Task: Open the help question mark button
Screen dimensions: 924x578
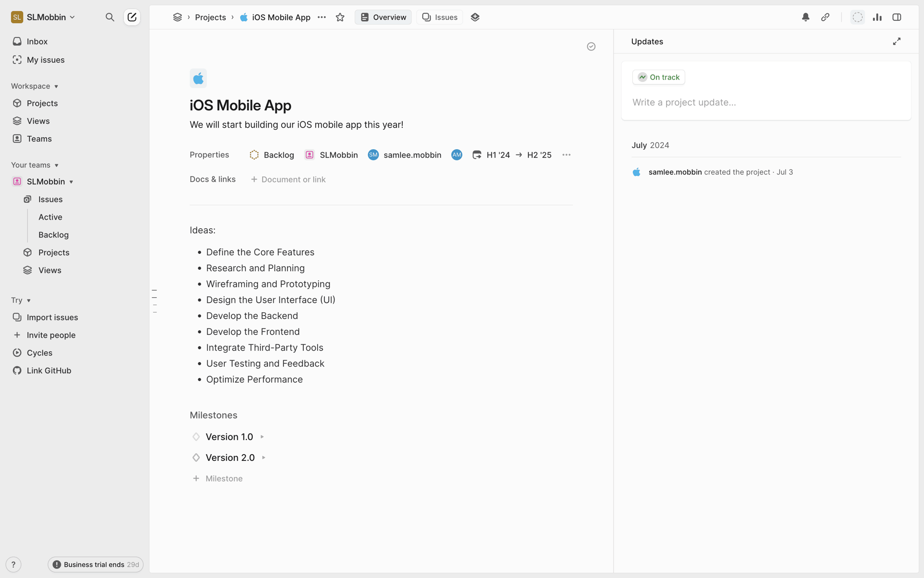Action: point(13,565)
